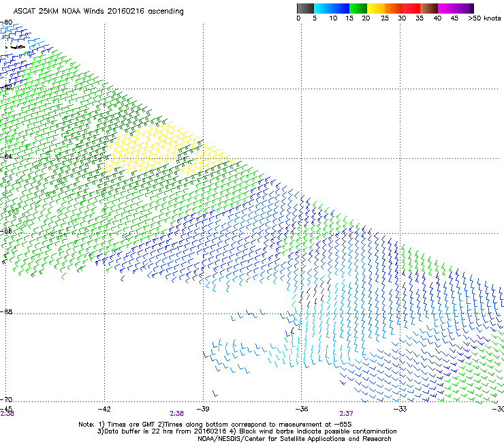Click the NOAA/NESDIS credit line
This screenshot has height=443, width=504.
tap(294, 439)
